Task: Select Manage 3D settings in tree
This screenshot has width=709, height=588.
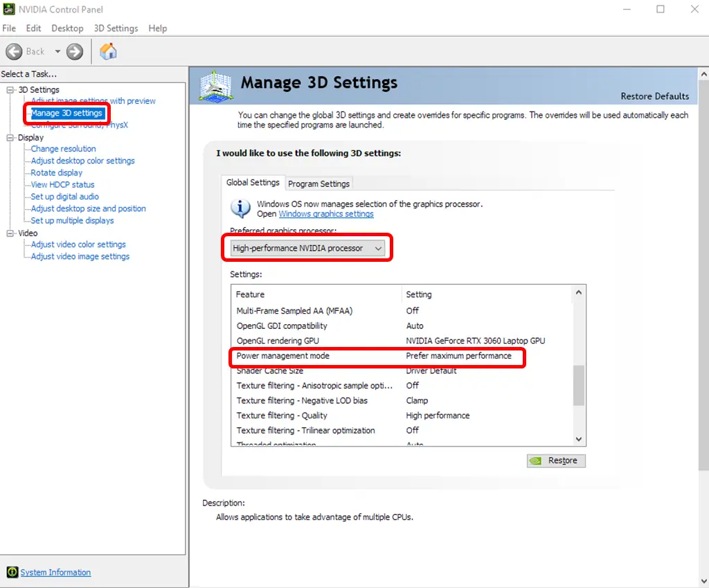Action: 66,113
